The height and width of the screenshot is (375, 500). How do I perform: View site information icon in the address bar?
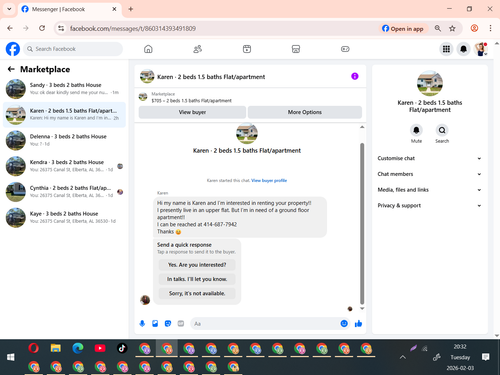click(61, 28)
